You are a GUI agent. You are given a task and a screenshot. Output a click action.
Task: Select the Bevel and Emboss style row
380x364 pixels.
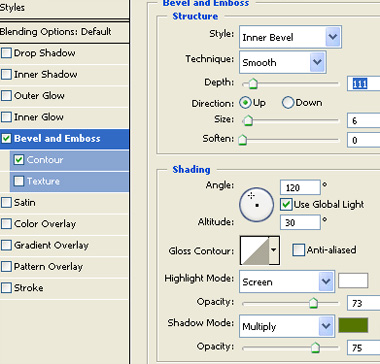point(64,139)
